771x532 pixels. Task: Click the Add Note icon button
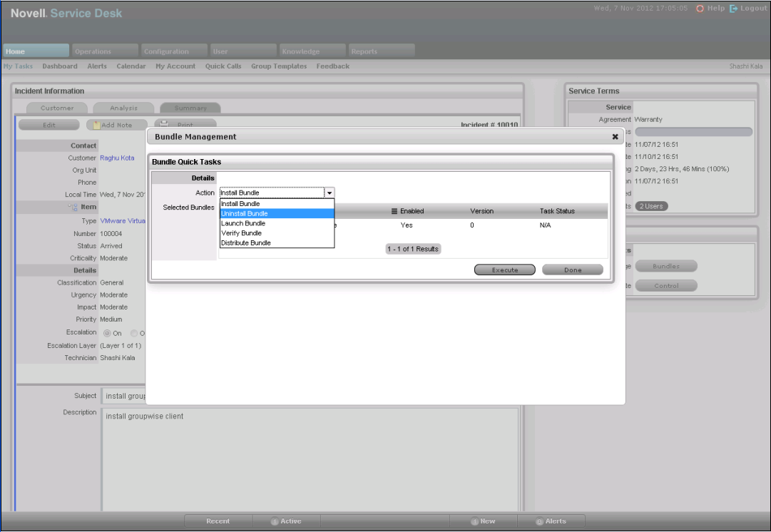(x=96, y=125)
